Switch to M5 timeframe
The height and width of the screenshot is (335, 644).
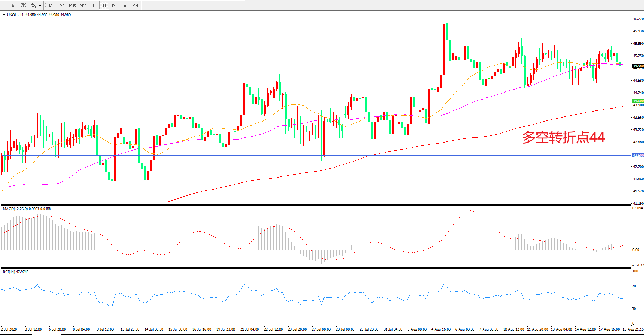pos(62,6)
